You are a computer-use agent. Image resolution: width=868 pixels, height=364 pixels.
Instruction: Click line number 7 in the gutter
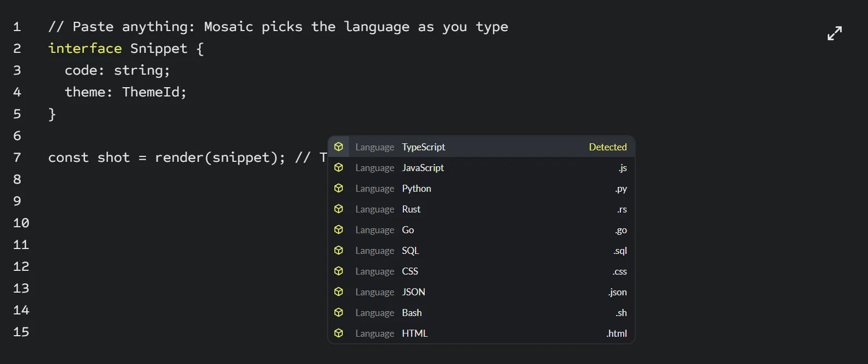17,157
